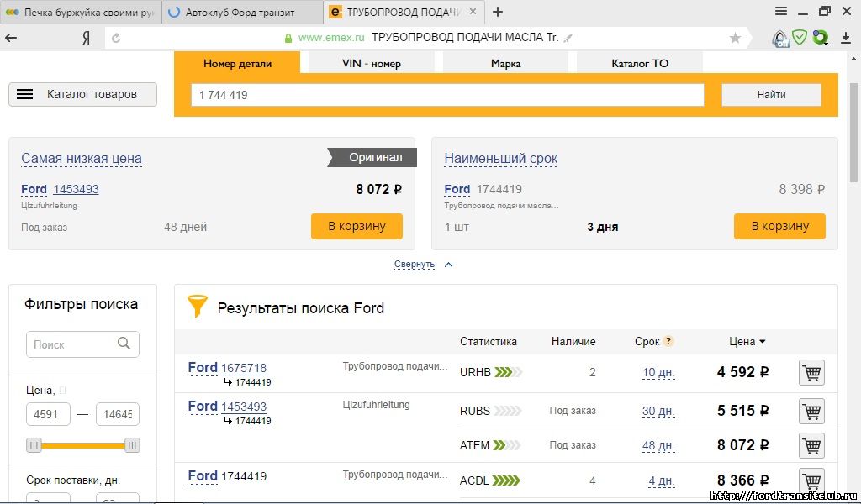Click the Найти search button
Screen dimensions: 861x504
[x=771, y=95]
